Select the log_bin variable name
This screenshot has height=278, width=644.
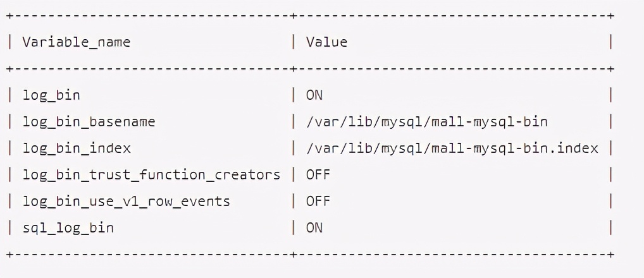(51, 95)
